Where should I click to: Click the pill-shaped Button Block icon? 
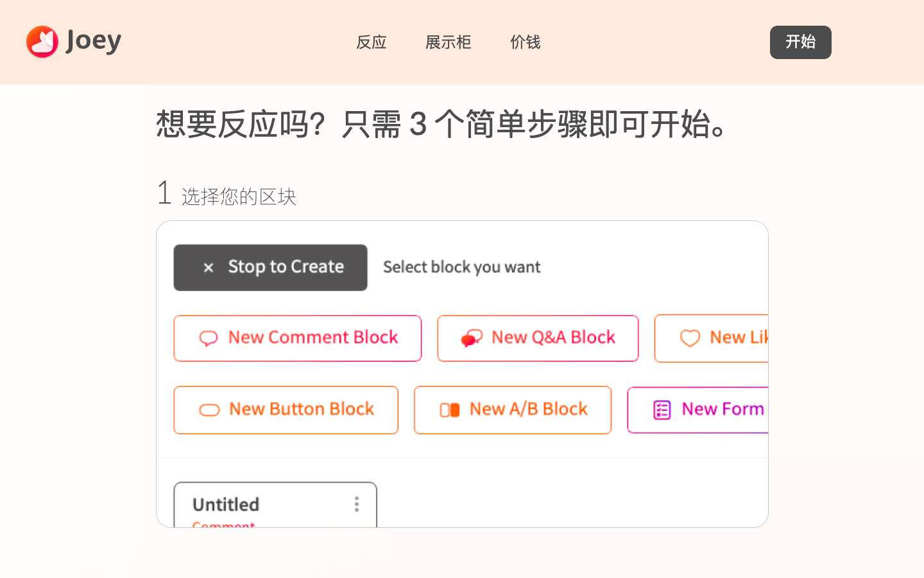pyautogui.click(x=209, y=410)
